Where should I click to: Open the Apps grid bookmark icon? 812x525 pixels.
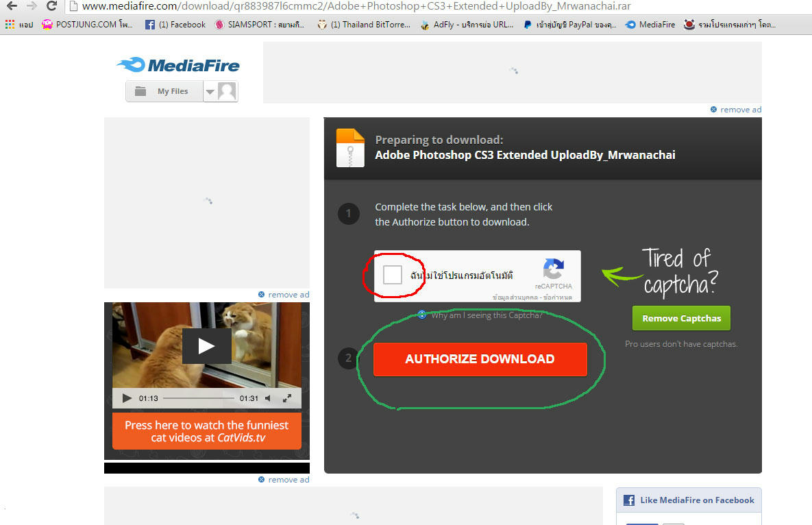[x=10, y=25]
